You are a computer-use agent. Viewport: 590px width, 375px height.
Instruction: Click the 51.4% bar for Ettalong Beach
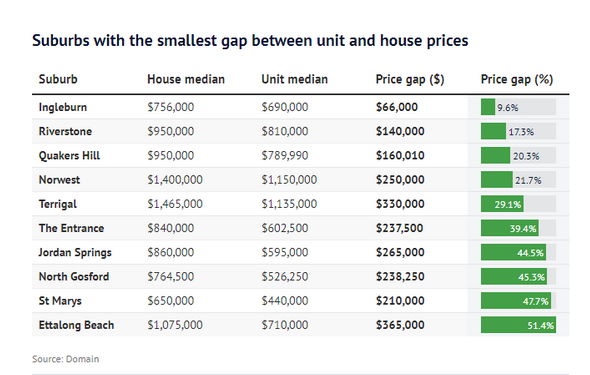click(518, 325)
